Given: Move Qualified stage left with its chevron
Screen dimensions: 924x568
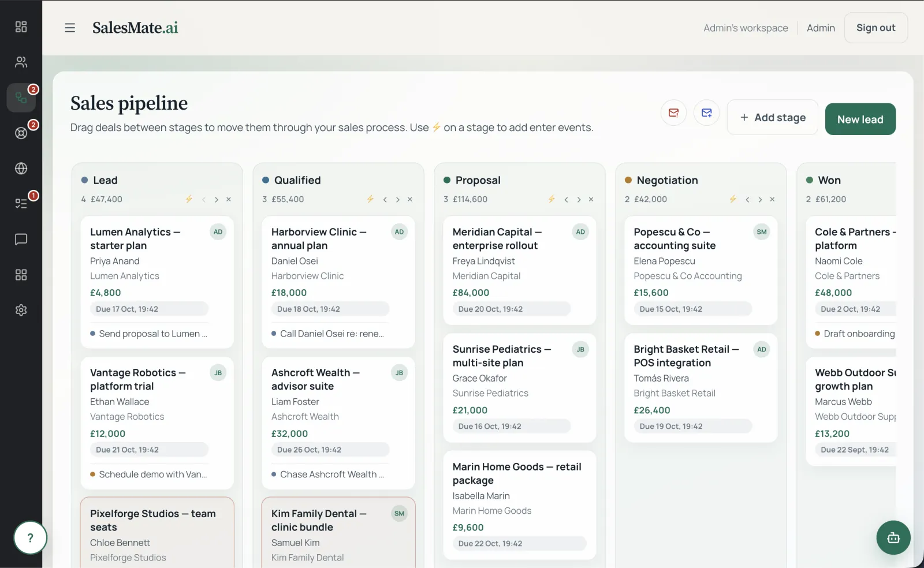Looking at the screenshot, I should coord(385,200).
